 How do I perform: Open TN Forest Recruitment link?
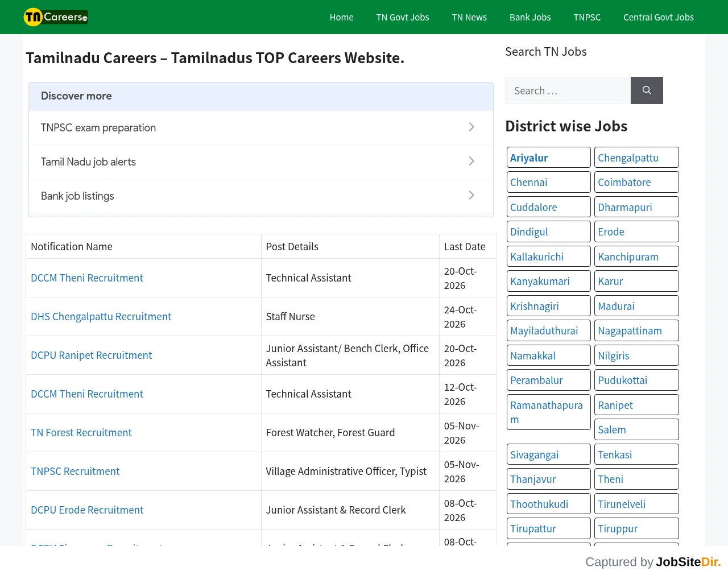(x=81, y=433)
